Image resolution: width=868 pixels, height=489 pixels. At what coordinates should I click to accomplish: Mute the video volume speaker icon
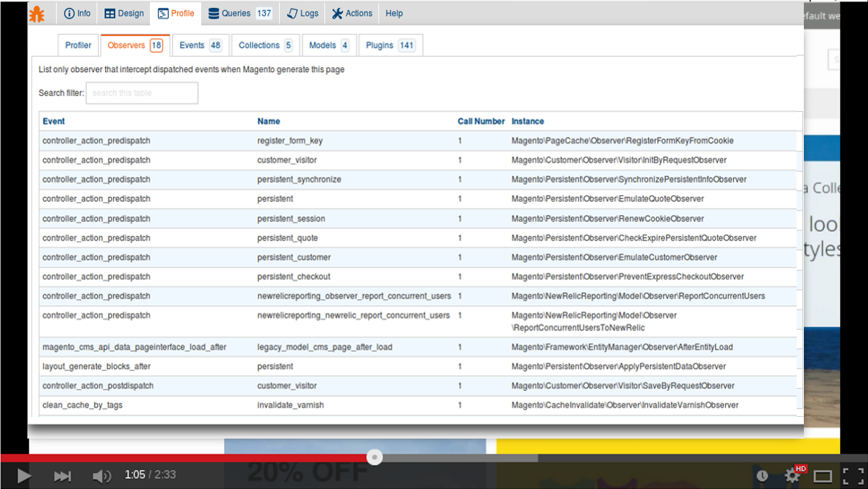(102, 475)
